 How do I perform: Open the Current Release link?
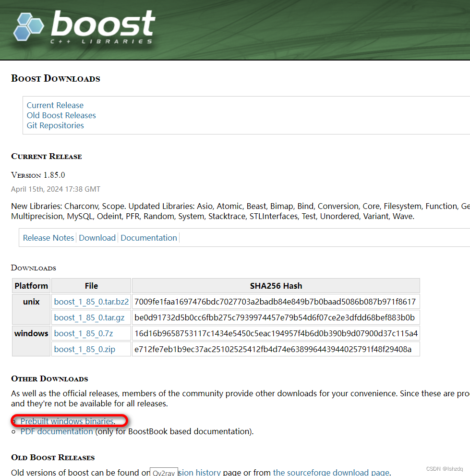click(x=55, y=105)
